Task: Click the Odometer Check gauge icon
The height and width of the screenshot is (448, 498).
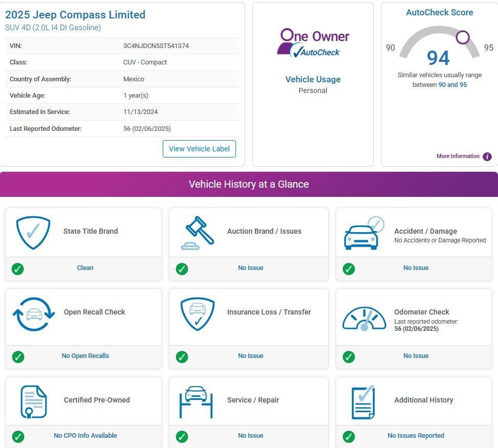Action: click(364, 318)
